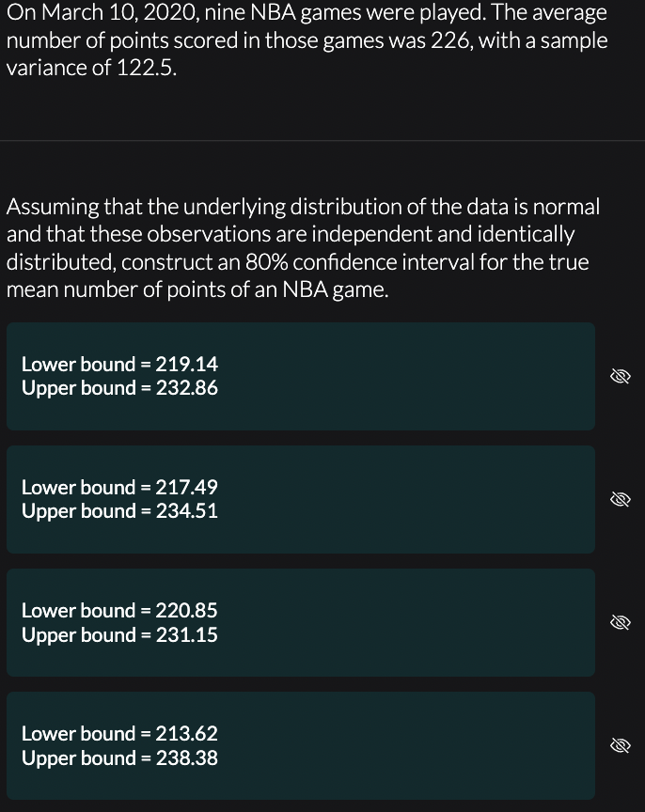
Task: Click the 'Upper bound = 234.51' text line
Action: pyautogui.click(x=119, y=511)
